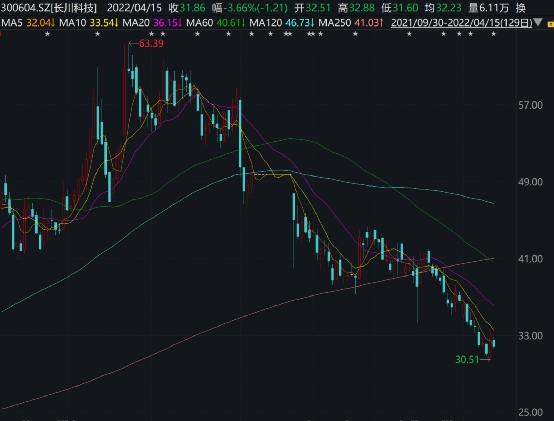
Task: Click the 25.00 price axis label
Action: tap(530, 412)
